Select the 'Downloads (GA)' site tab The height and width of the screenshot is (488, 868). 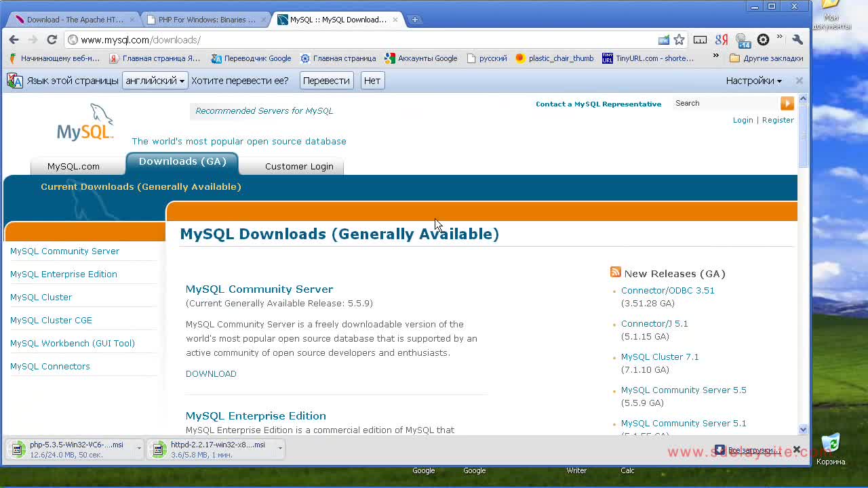(182, 163)
